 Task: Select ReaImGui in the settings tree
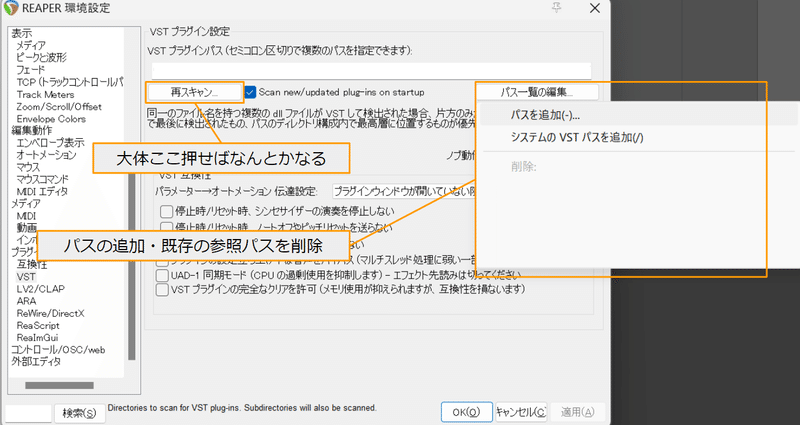click(x=37, y=338)
